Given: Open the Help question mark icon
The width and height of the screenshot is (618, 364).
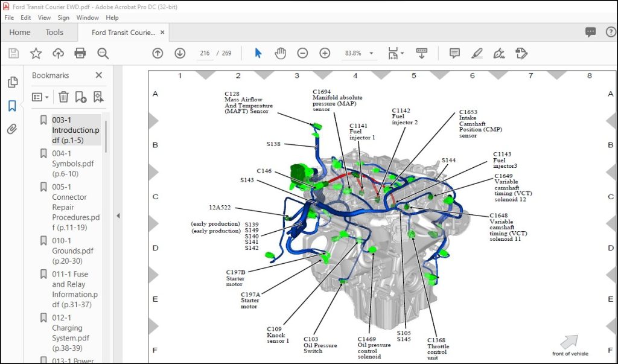Looking at the screenshot, I should point(611,33).
